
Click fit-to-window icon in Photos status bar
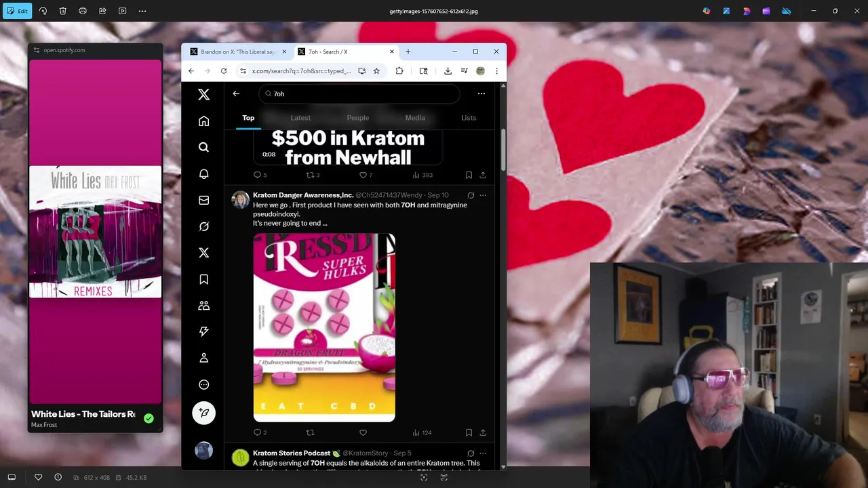point(424,477)
